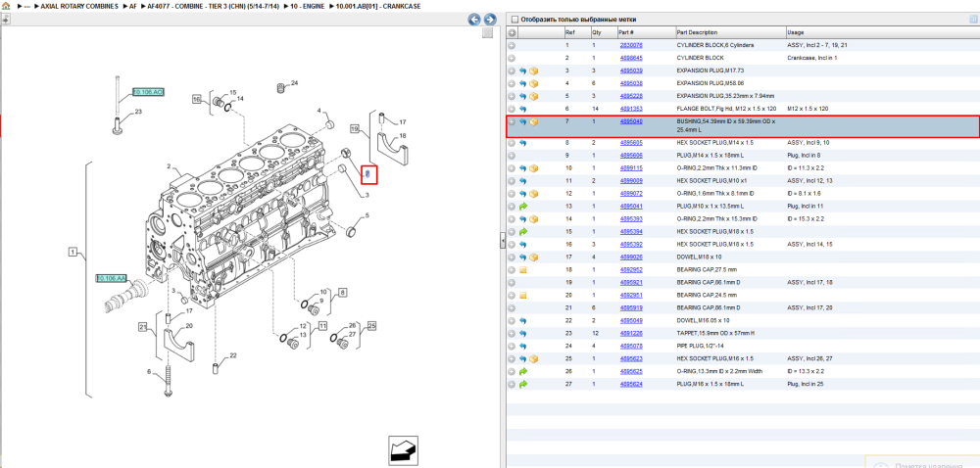Click the note icon for BEARING CAP,24.5 mm
Screen dimensions: 980x468
pyautogui.click(x=523, y=295)
